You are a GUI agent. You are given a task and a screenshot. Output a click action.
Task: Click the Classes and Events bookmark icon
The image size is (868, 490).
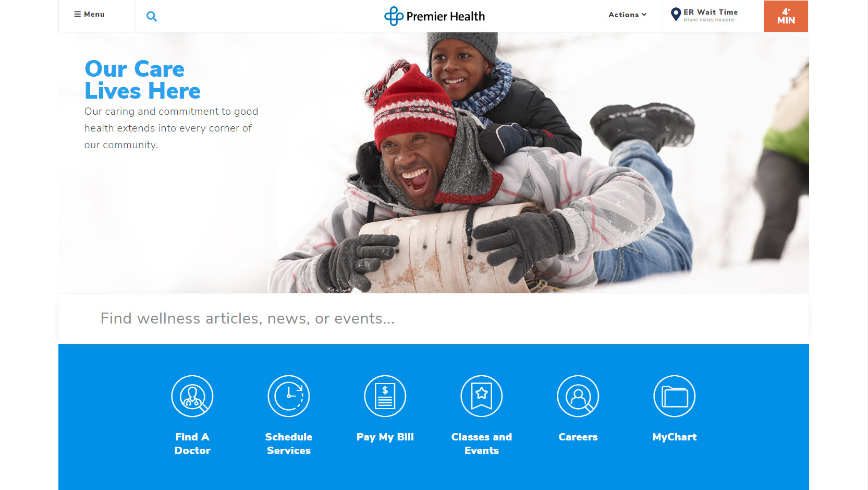point(482,396)
